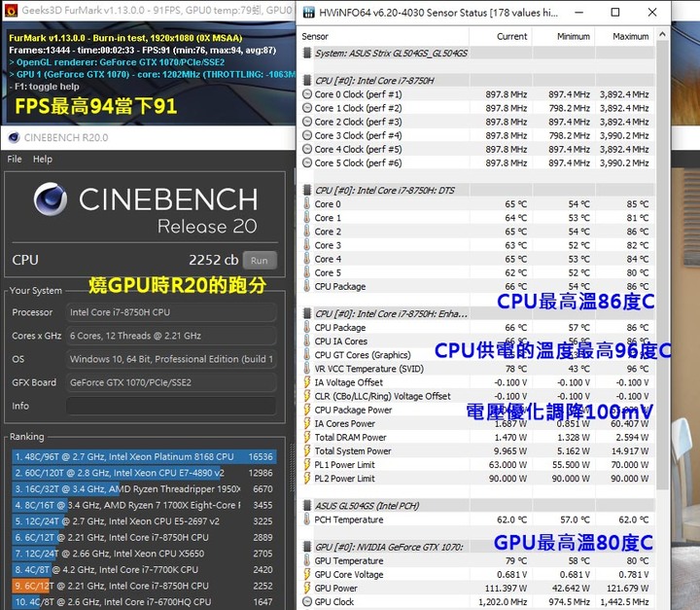Select the Core 1 temperature row label
Viewport: 700px width, 610px height.
coord(328,218)
